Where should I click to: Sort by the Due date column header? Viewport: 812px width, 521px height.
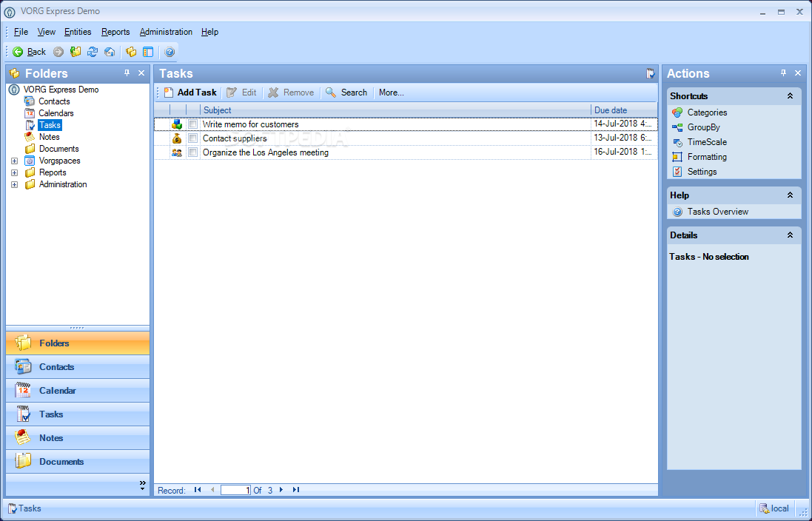[625, 110]
